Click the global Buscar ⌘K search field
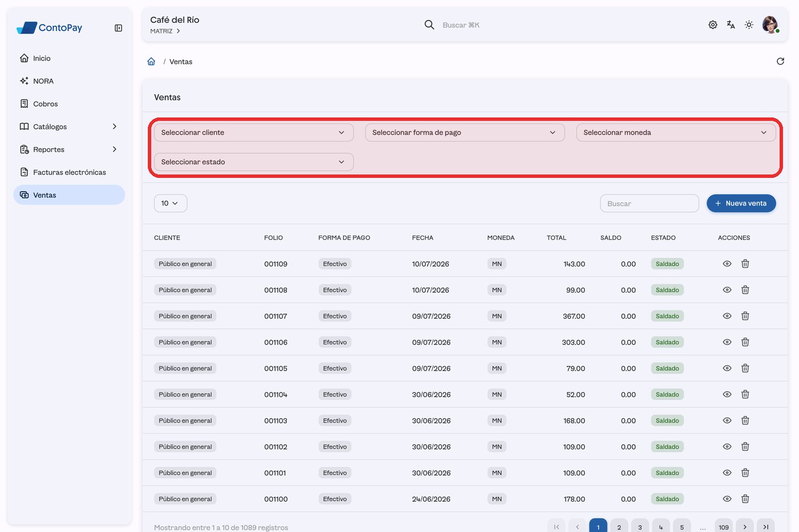Screen dimensions: 799x532 pyautogui.click(x=461, y=25)
